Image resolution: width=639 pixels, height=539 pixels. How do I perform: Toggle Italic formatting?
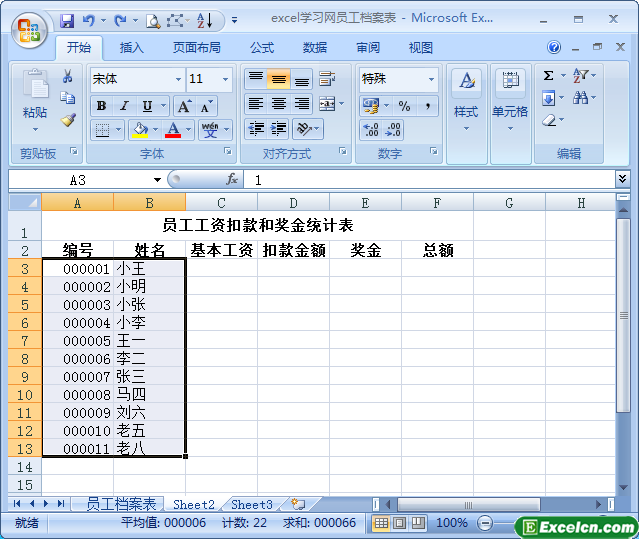(124, 106)
